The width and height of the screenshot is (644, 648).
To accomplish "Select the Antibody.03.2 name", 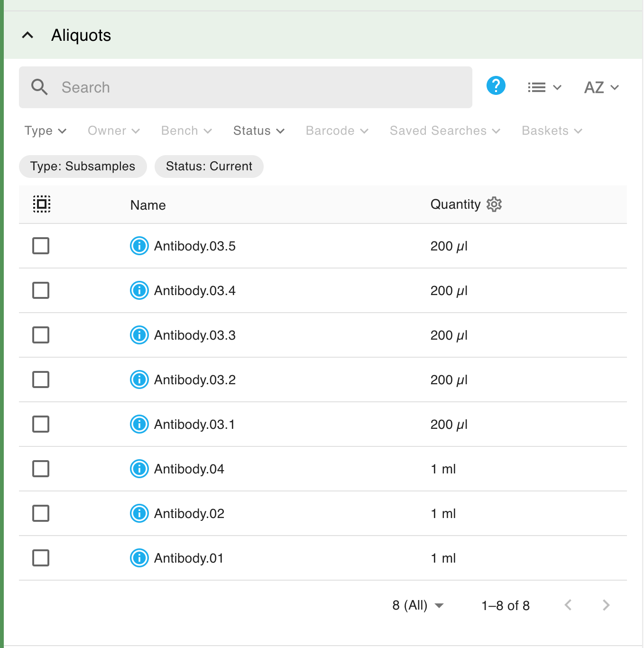I will 195,380.
